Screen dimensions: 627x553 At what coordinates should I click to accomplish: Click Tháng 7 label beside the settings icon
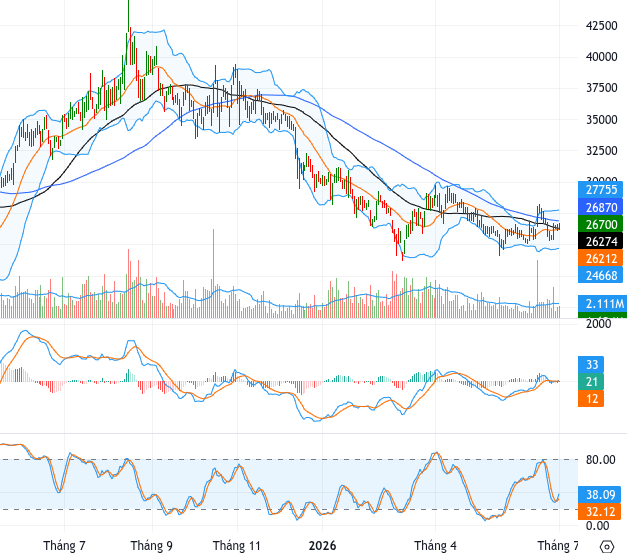(558, 545)
